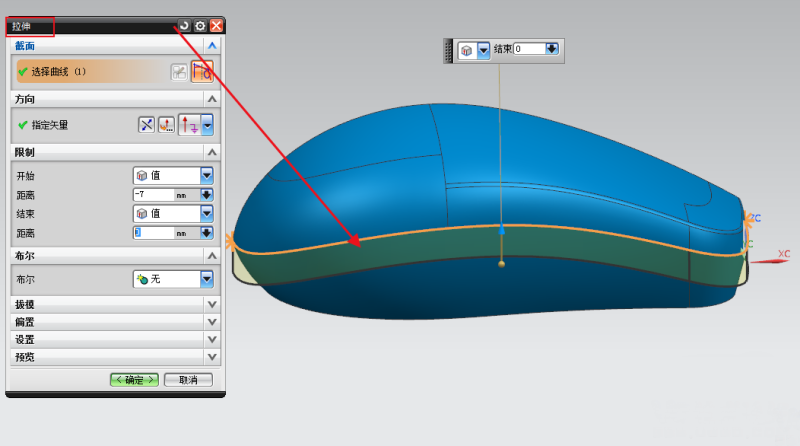The image size is (800, 446).
Task: Open the on-screen limit type dropdown
Action: 483,50
